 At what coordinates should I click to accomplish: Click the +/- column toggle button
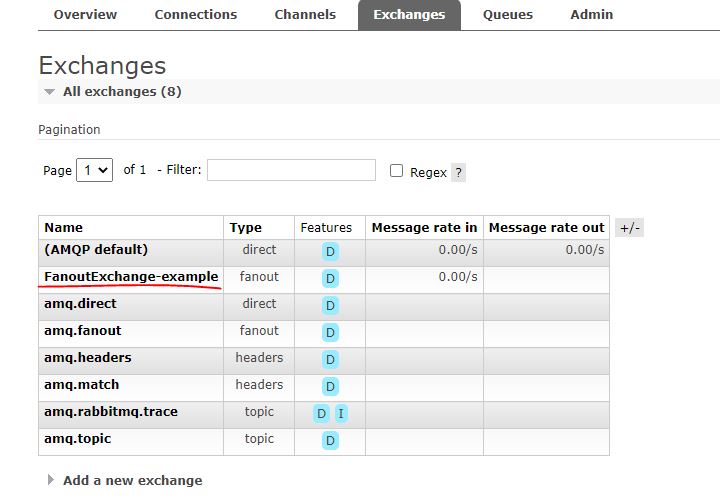(x=629, y=228)
